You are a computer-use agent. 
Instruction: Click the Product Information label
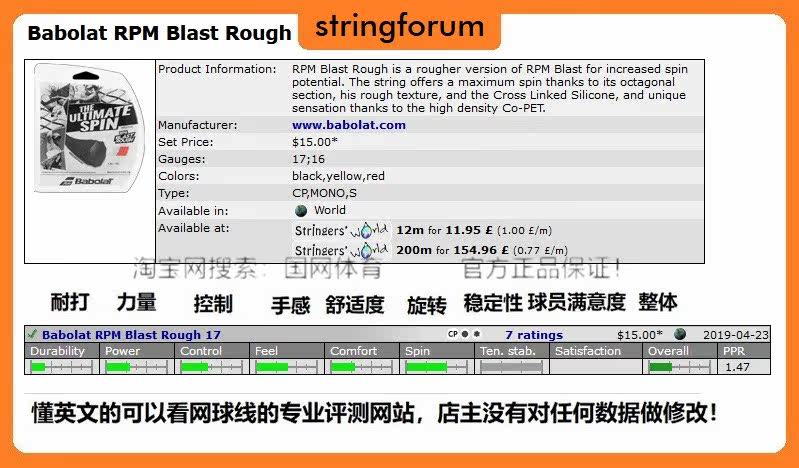tap(217, 69)
